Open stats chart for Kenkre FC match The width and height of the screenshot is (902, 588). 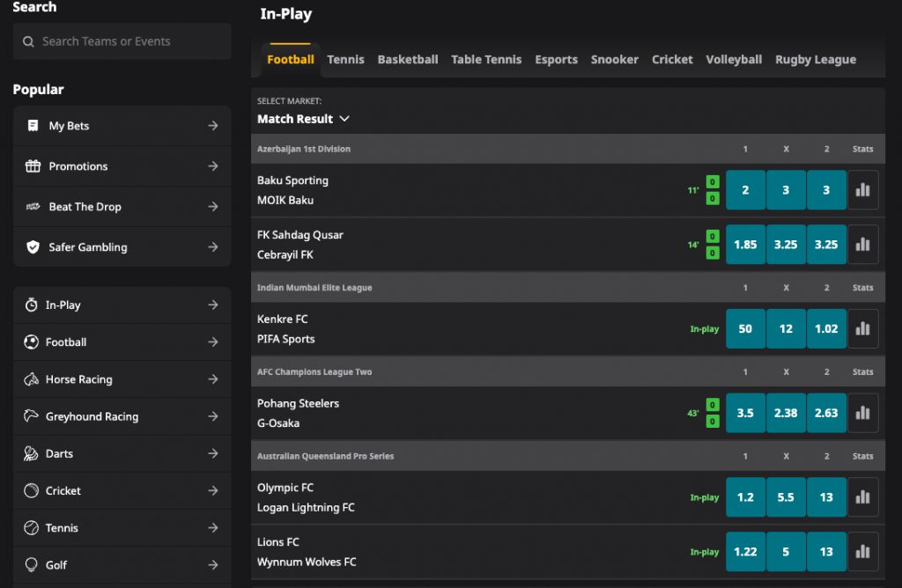862,328
